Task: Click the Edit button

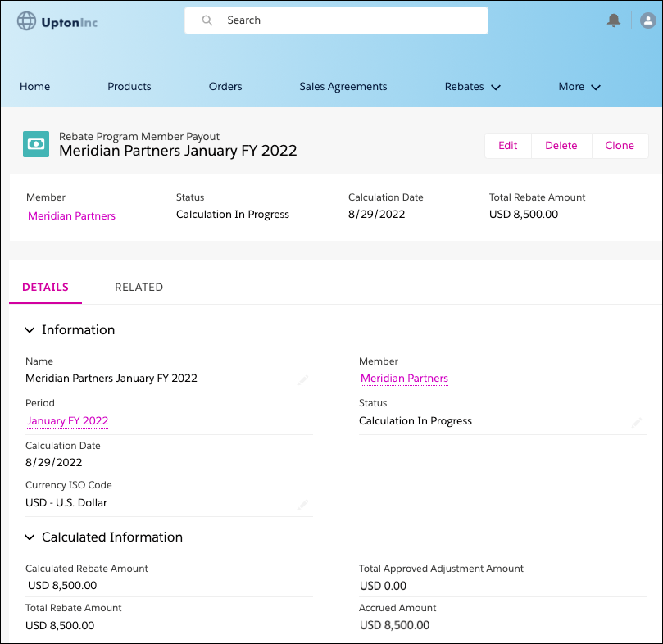Action: point(508,146)
